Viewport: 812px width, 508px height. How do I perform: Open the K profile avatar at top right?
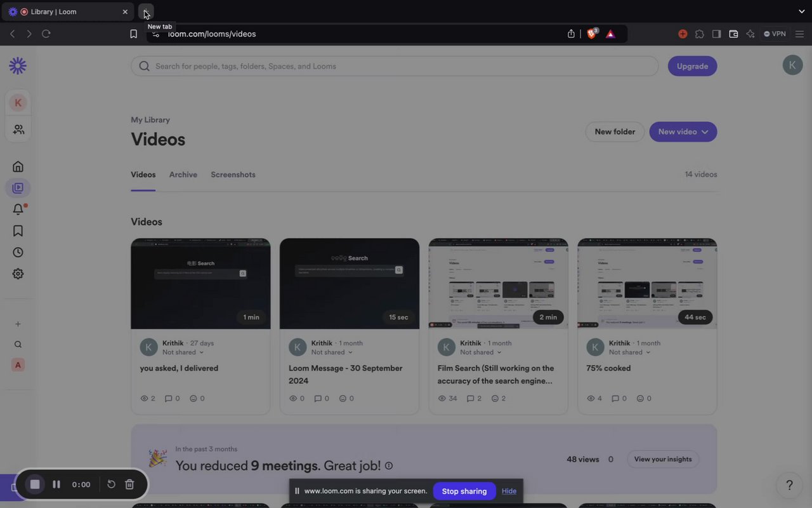point(792,65)
